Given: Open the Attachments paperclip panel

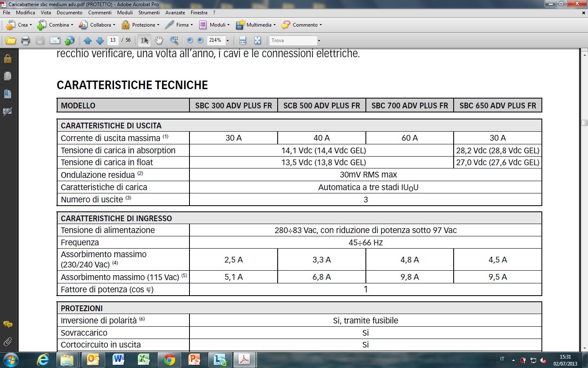Looking at the screenshot, I should click(x=7, y=342).
